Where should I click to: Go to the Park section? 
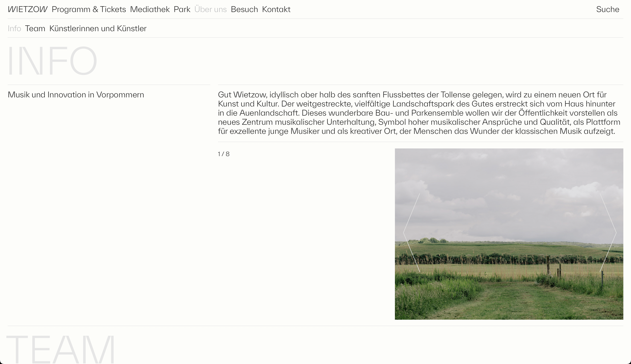(182, 9)
